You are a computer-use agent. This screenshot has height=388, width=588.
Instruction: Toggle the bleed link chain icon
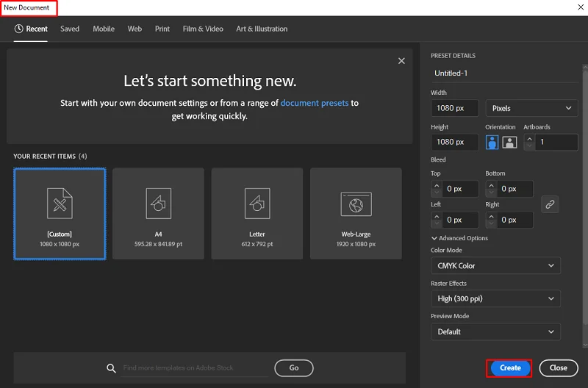550,204
